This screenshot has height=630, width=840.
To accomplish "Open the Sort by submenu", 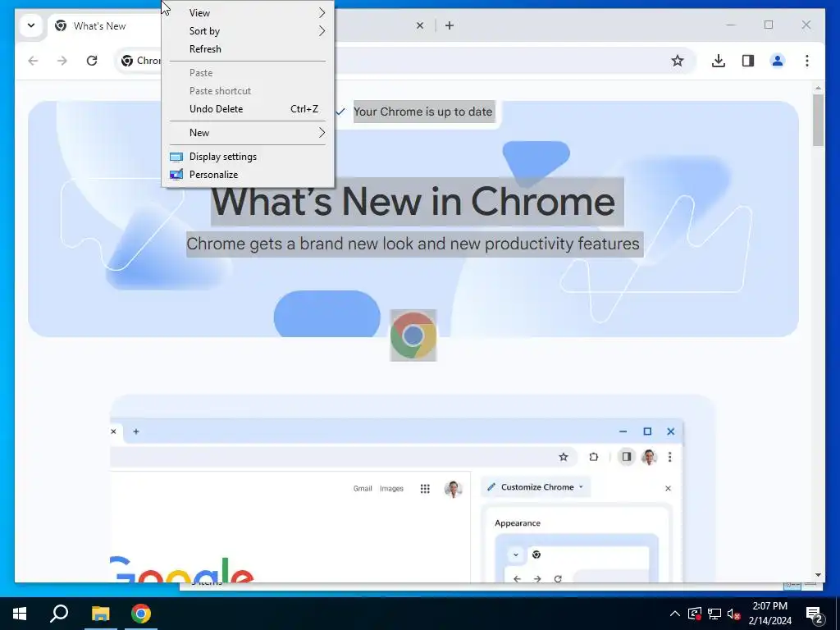I will [248, 31].
